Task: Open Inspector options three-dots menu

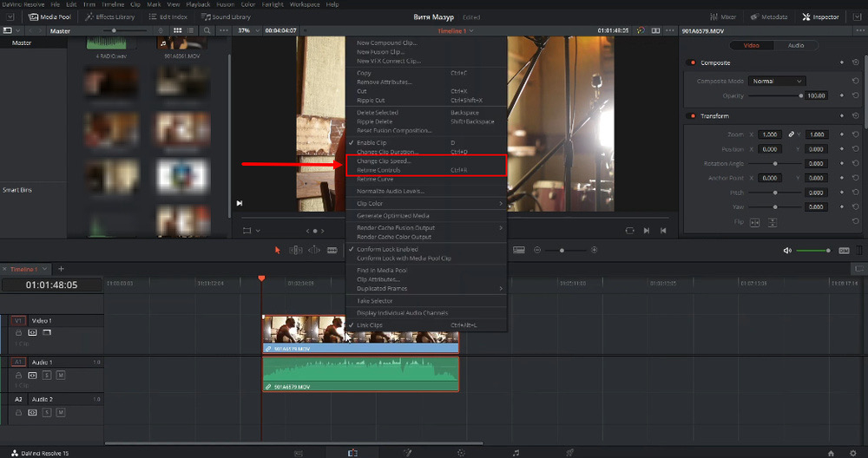Action: pyautogui.click(x=859, y=30)
